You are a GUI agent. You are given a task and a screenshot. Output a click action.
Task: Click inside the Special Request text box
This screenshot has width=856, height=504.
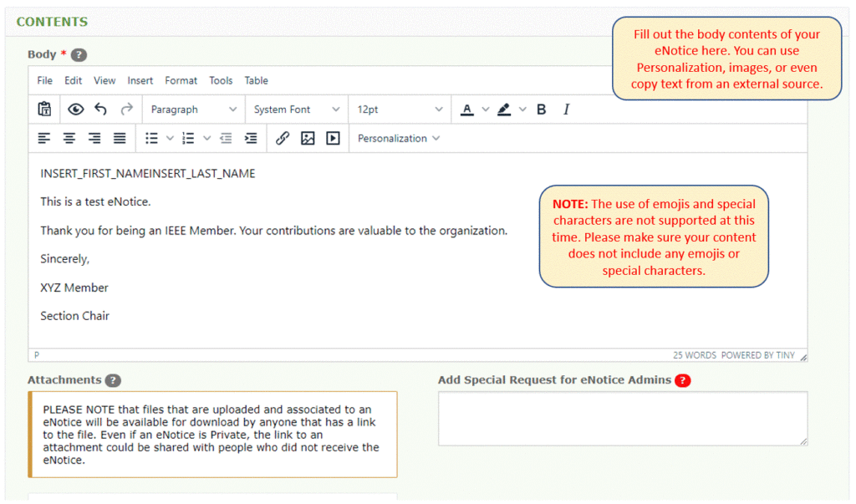[623, 418]
